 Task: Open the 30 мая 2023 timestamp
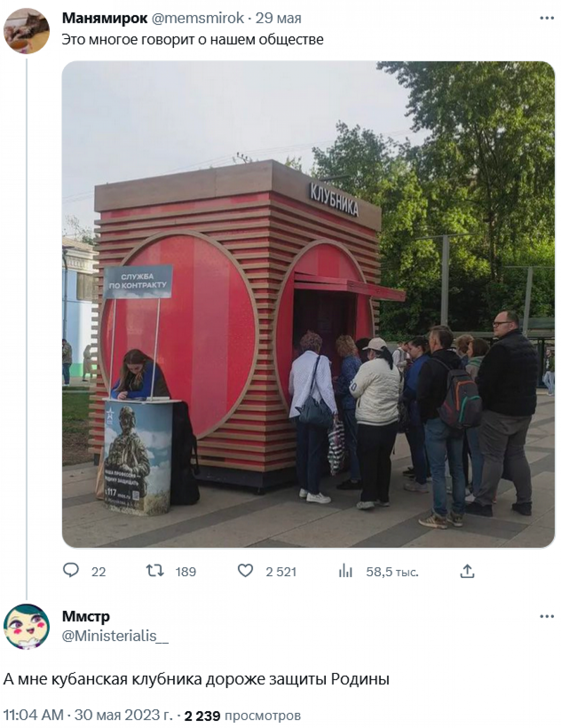pos(88,715)
